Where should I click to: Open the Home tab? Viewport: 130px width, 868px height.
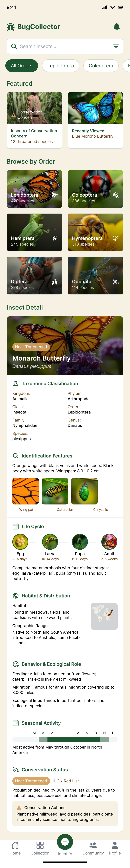(15, 848)
